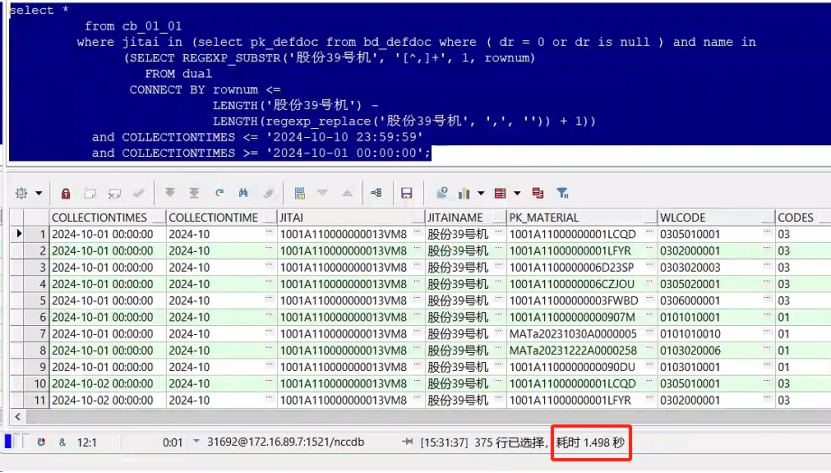
Task: Open ellipsis button of row 2 PK_MATERIAL
Action: click(649, 249)
